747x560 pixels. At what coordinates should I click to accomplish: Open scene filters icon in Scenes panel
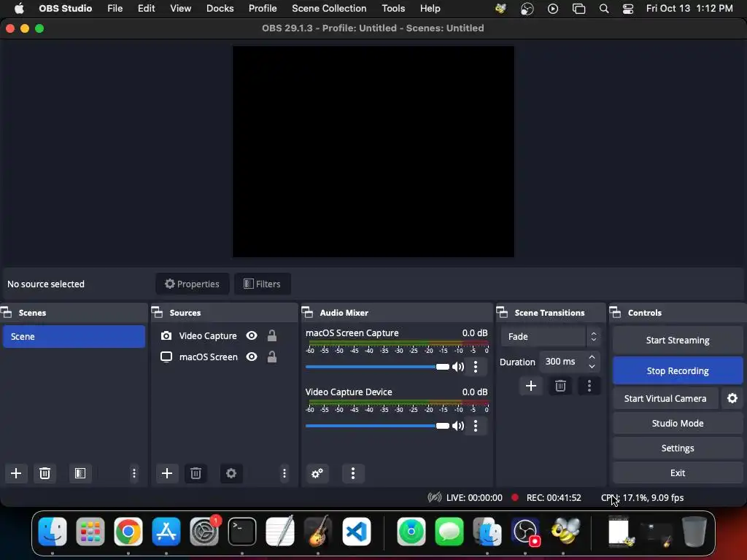pyautogui.click(x=80, y=472)
